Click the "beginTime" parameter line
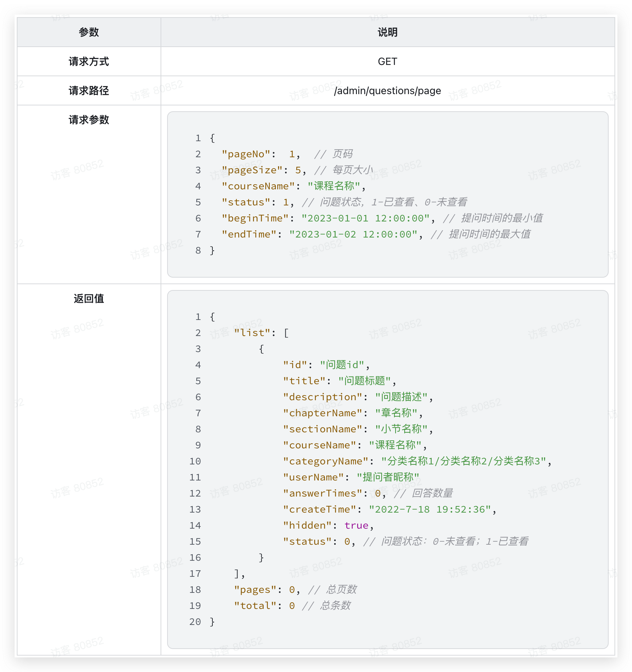Image resolution: width=632 pixels, height=672 pixels. click(382, 218)
